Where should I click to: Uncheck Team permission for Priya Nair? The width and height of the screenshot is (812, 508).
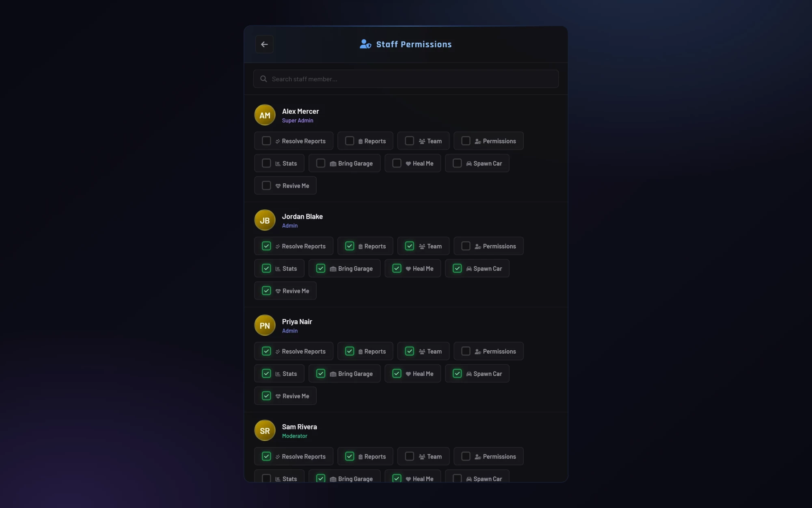[x=410, y=351]
